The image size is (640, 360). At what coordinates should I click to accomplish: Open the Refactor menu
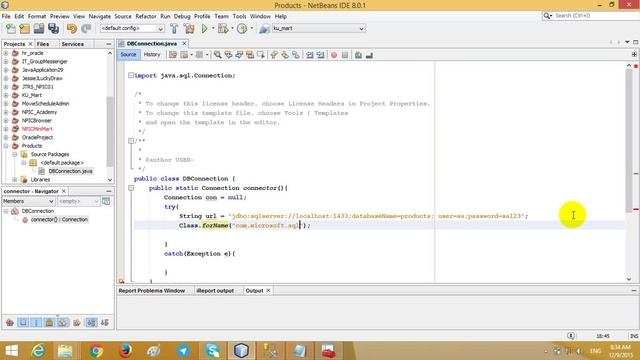146,16
